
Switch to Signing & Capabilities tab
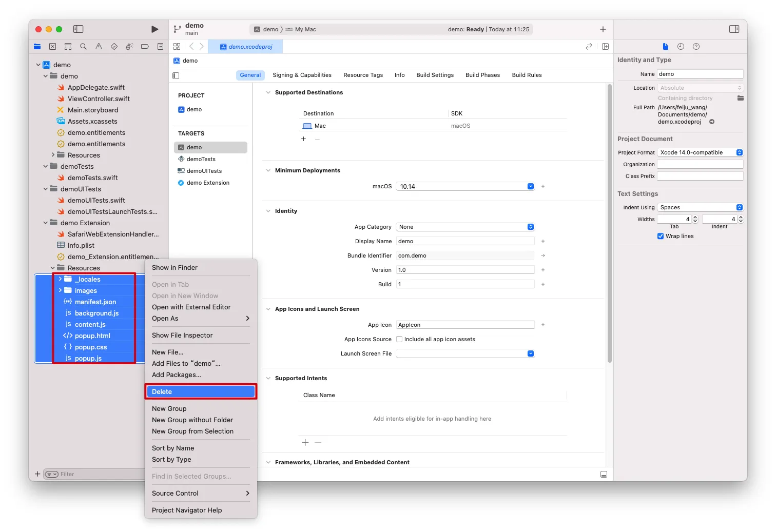[x=302, y=75]
